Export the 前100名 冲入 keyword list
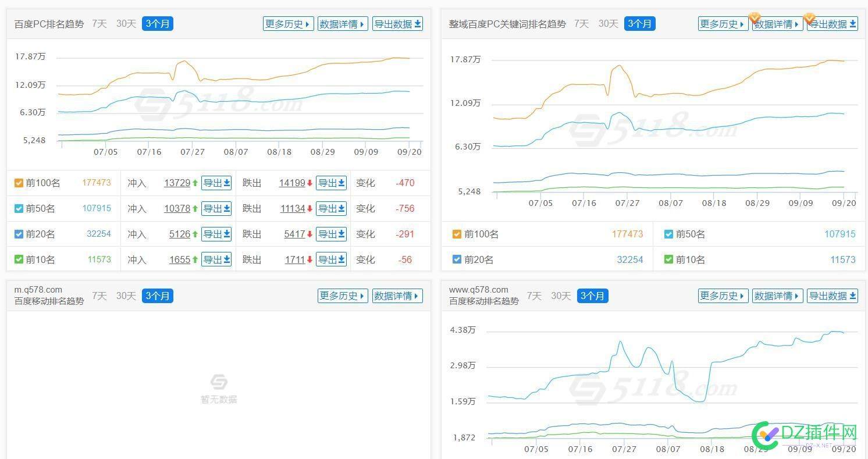The image size is (868, 459). [216, 183]
